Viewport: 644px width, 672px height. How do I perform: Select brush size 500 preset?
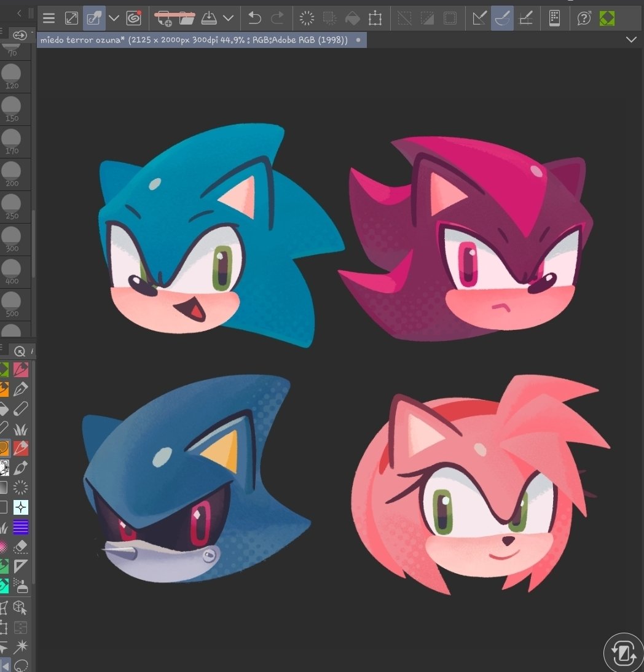(x=12, y=305)
